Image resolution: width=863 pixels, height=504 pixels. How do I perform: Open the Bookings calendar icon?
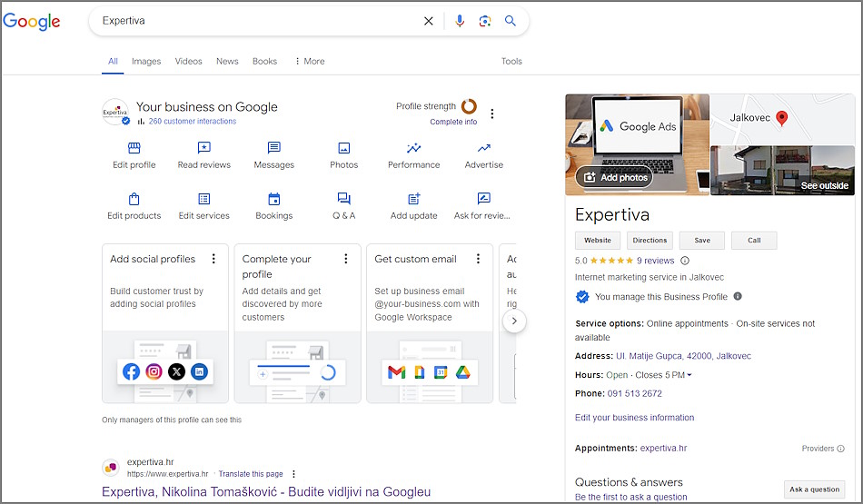point(273,199)
